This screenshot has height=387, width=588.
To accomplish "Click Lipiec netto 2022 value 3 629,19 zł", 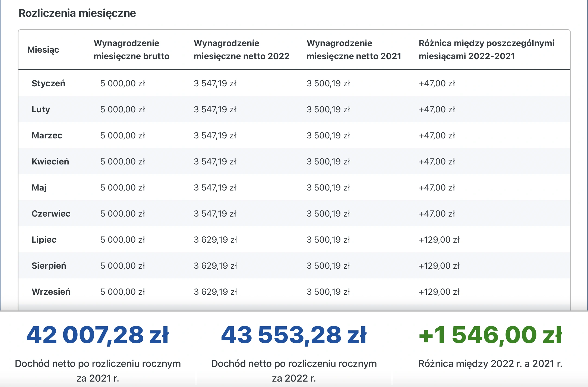I will tap(215, 240).
